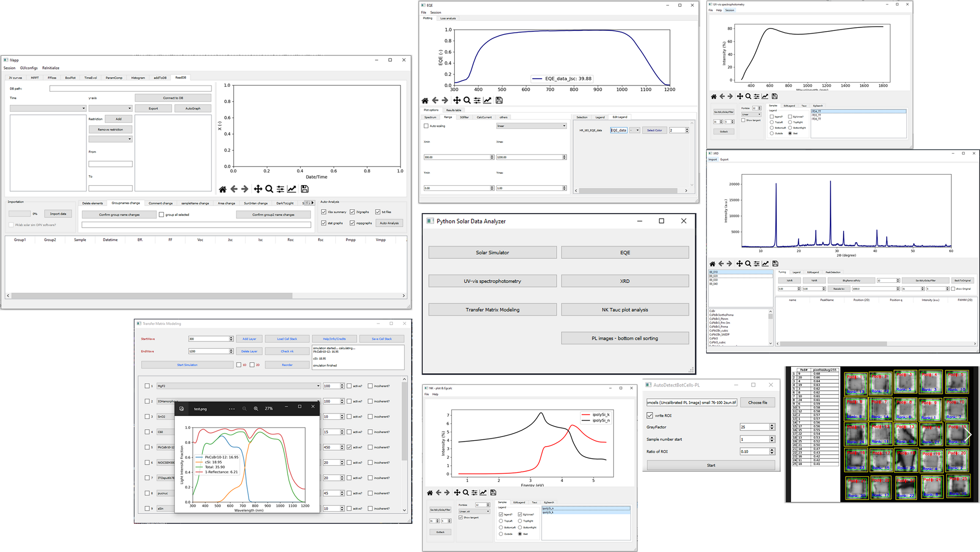Viewport: 980px width, 552px height.
Task: Select the pan tool in UV-vis spectrophotometry toolbar
Action: (x=740, y=96)
